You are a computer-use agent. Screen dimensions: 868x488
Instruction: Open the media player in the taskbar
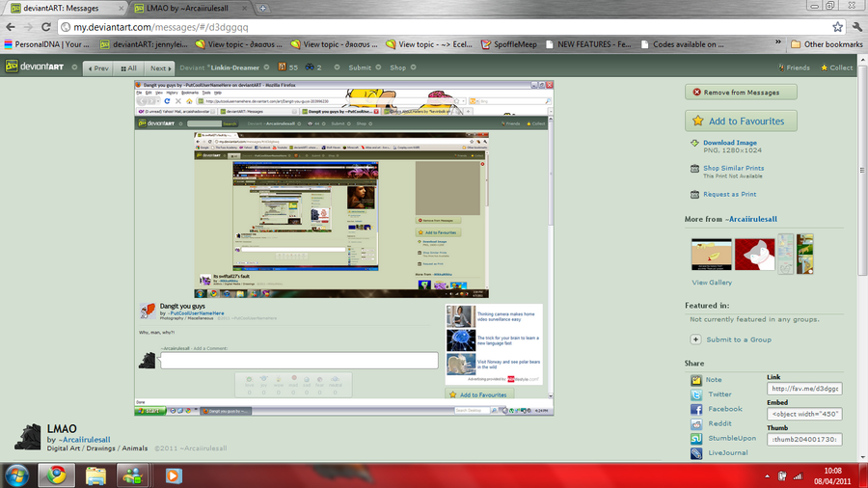click(x=174, y=475)
